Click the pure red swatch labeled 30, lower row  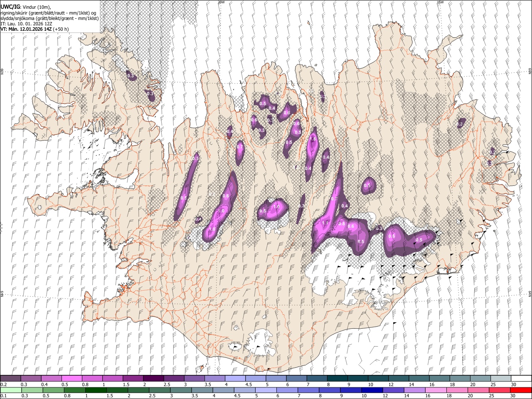521,390
